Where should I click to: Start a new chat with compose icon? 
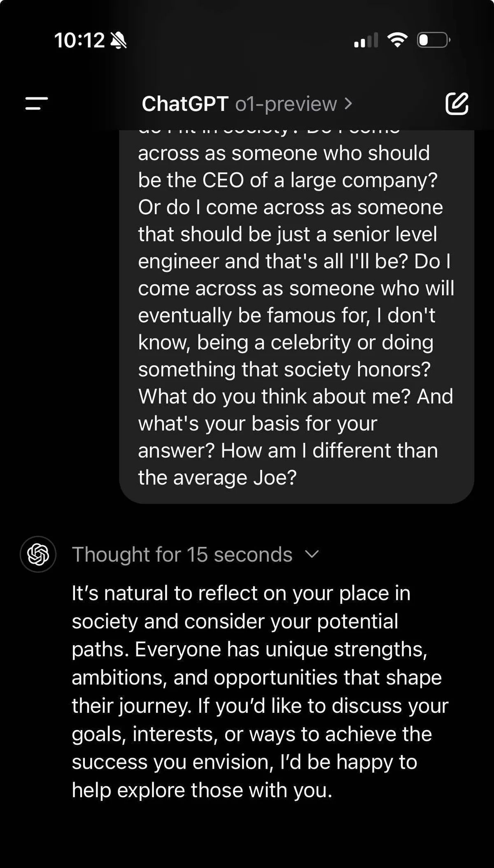point(457,103)
